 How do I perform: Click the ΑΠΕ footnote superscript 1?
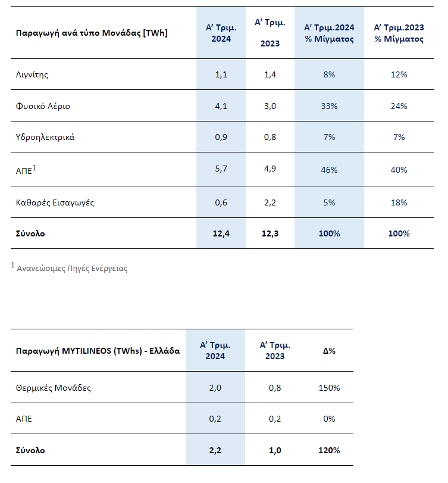(x=34, y=168)
